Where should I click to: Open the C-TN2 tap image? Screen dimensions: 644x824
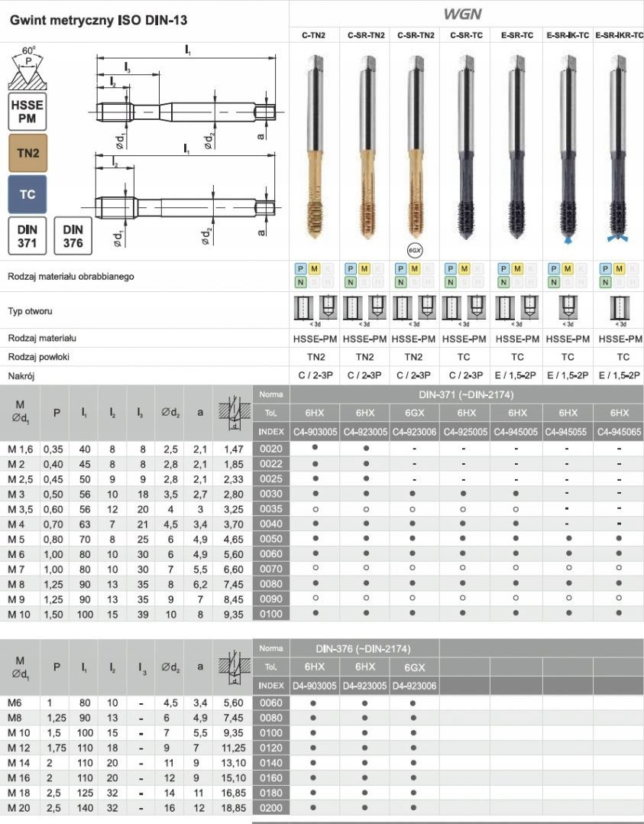click(x=314, y=145)
